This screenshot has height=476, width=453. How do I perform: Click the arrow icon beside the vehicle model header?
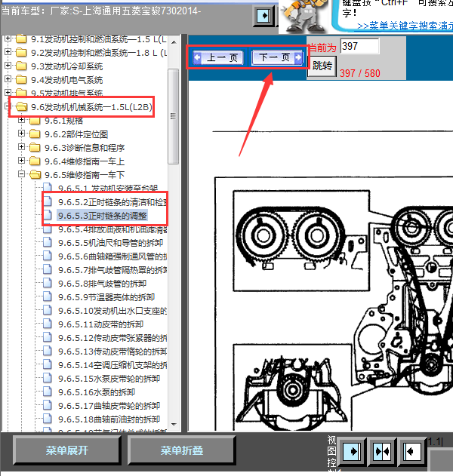263,16
